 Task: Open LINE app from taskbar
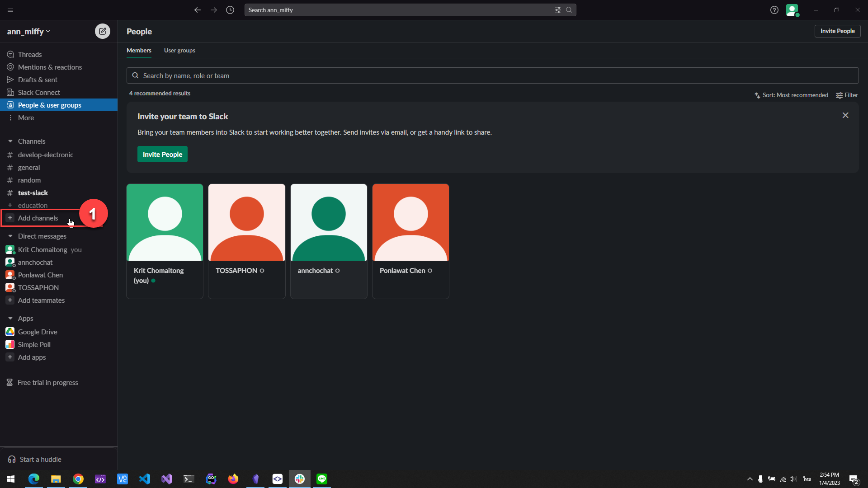click(x=322, y=479)
